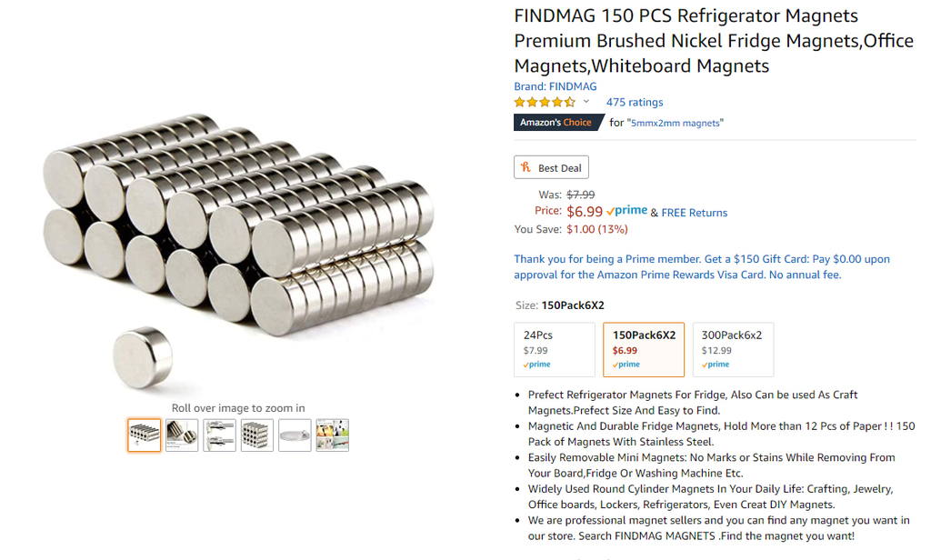Viewport: 931px width, 560px height.
Task: Select the second thumbnail with magnet close-ups
Action: point(182,435)
